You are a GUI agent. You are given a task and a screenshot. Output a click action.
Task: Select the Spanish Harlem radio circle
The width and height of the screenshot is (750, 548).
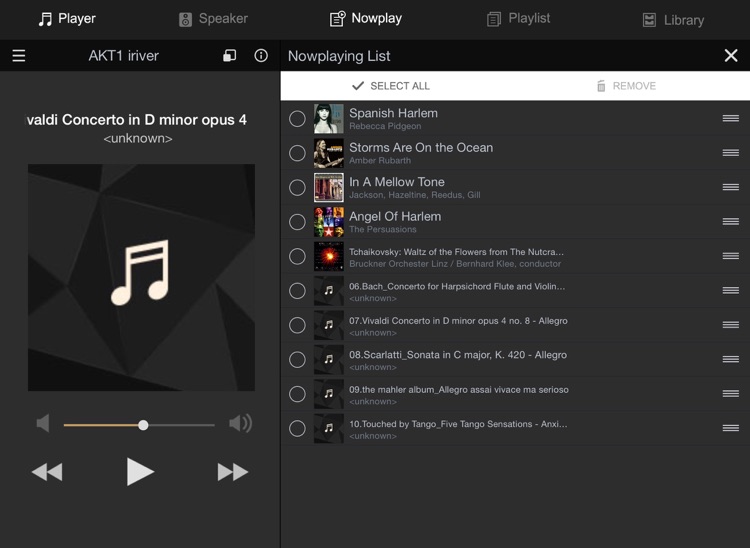pyautogui.click(x=297, y=119)
